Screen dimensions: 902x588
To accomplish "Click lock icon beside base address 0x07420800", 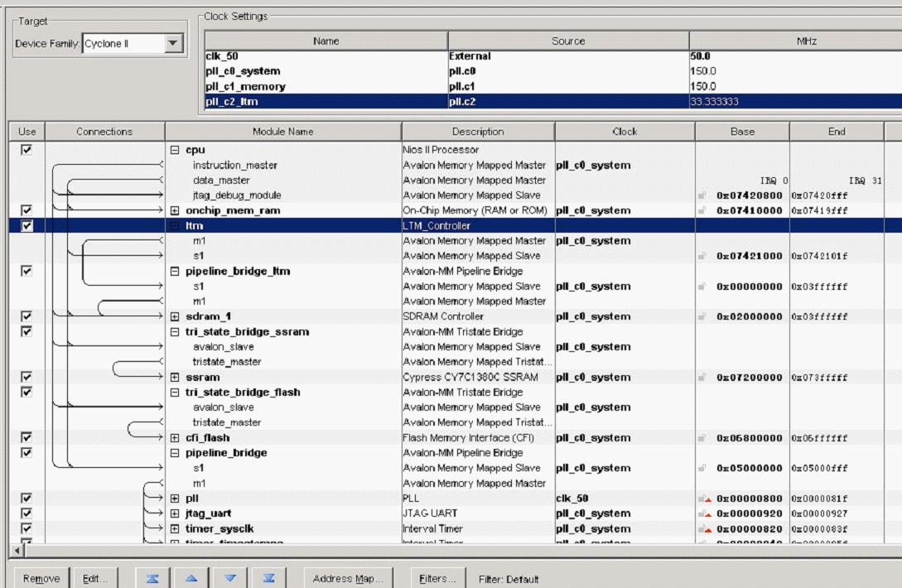I will tap(702, 195).
